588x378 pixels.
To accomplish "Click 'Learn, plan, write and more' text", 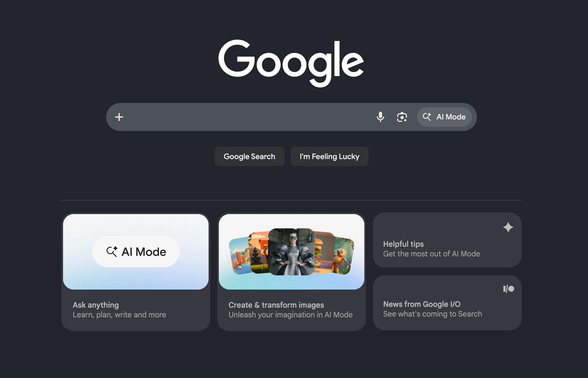I will 119,315.
